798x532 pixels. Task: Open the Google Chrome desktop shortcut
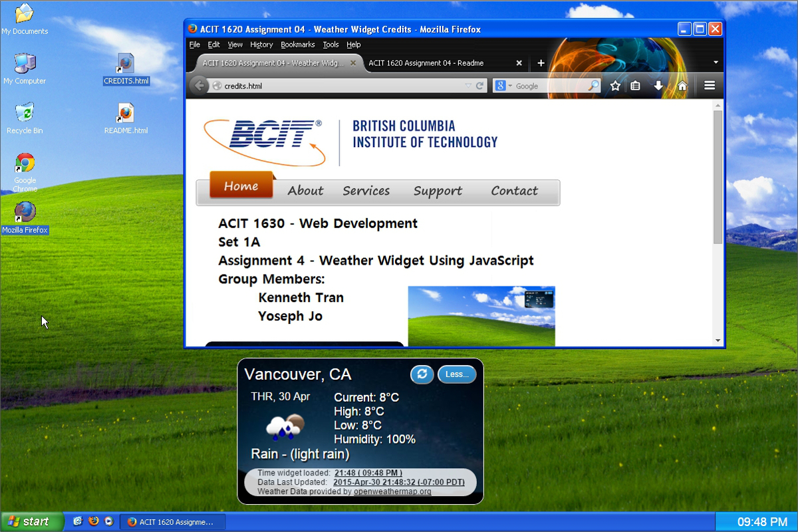25,164
